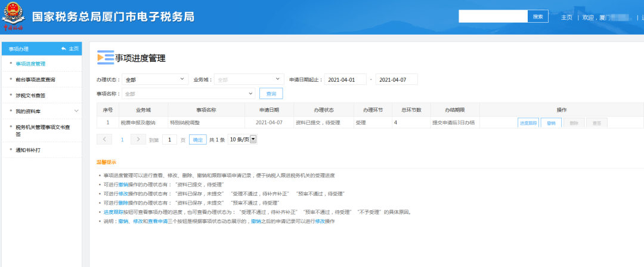This screenshot has width=644, height=267.
Task: Open the 10条/页 page size selector
Action: tap(243, 139)
